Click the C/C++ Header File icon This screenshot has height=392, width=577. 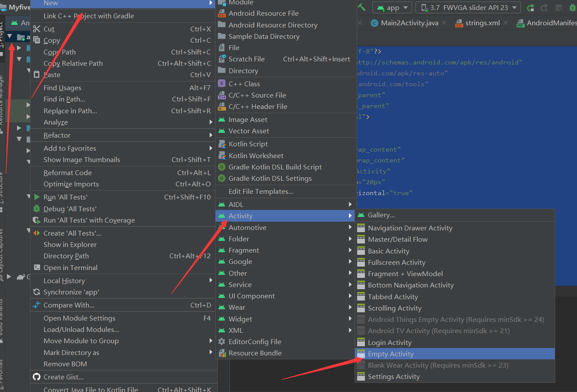[x=222, y=106]
